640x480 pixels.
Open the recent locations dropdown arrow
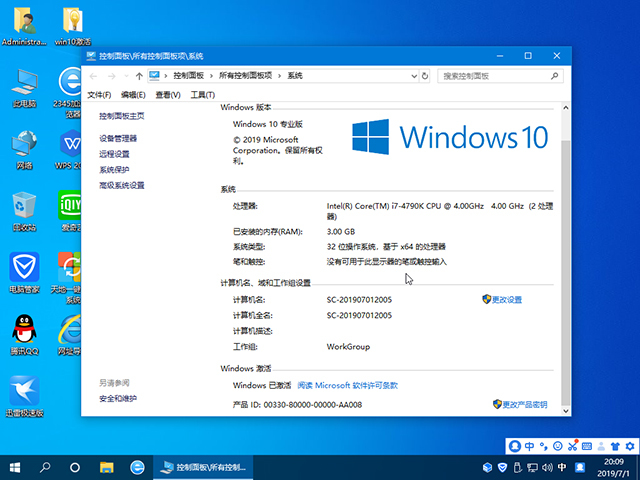pos(125,75)
